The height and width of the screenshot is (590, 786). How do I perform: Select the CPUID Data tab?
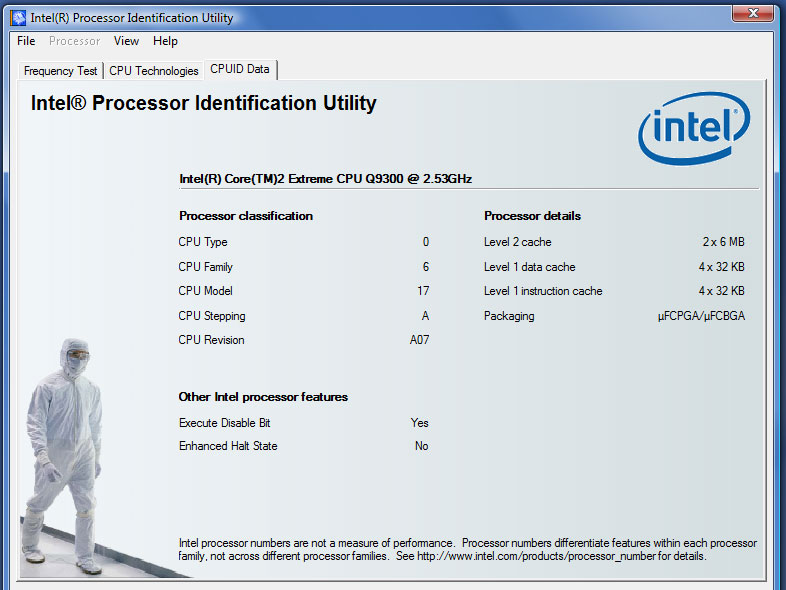(x=240, y=69)
